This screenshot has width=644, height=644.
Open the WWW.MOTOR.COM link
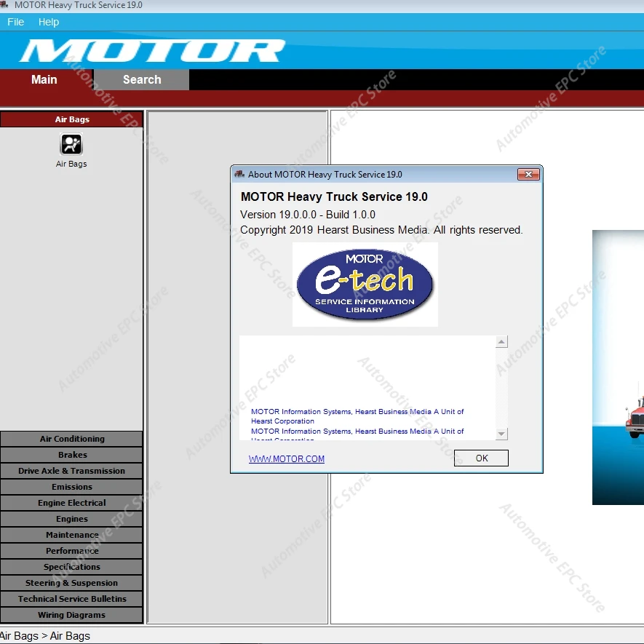point(286,458)
